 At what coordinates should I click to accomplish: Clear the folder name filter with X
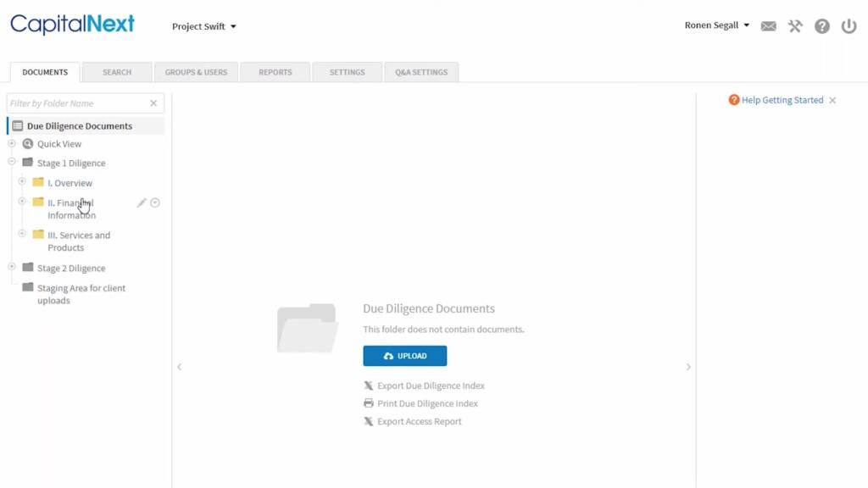tap(153, 103)
